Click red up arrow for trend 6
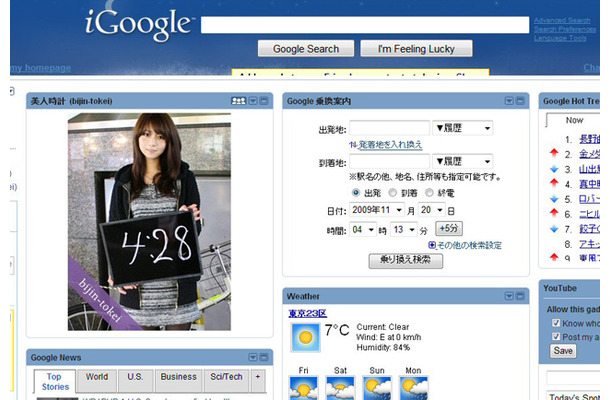This screenshot has height=400, width=610. tap(554, 212)
